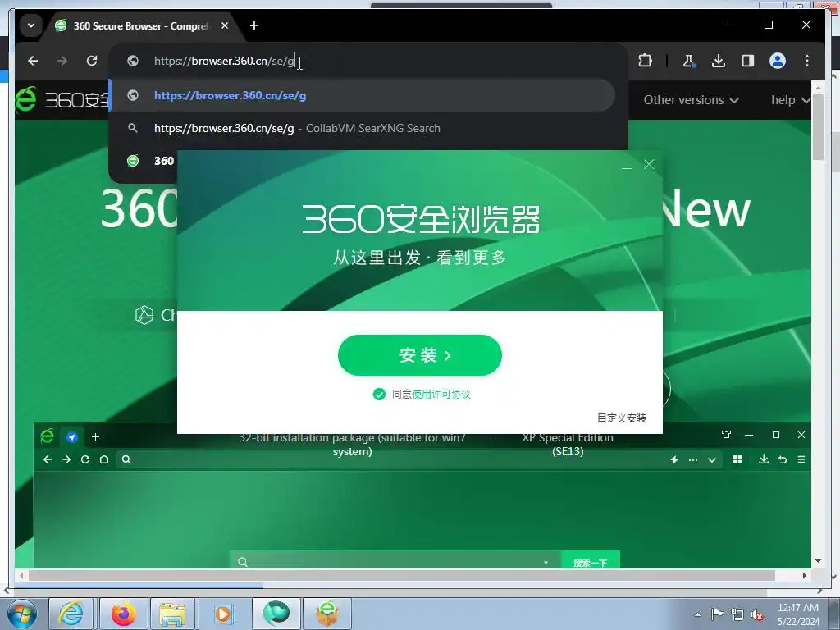
Task: Close the 360 Secure Browser tab
Action: [x=225, y=25]
